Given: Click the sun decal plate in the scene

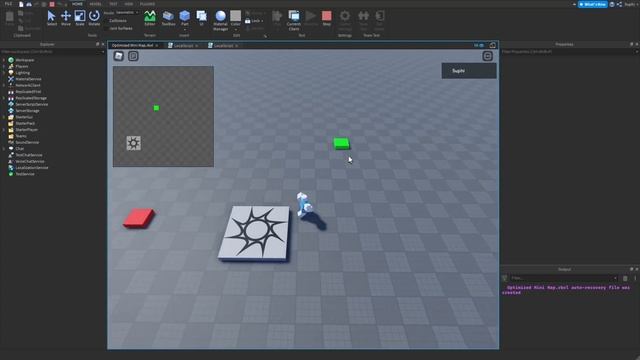Looking at the screenshot, I should point(255,233).
